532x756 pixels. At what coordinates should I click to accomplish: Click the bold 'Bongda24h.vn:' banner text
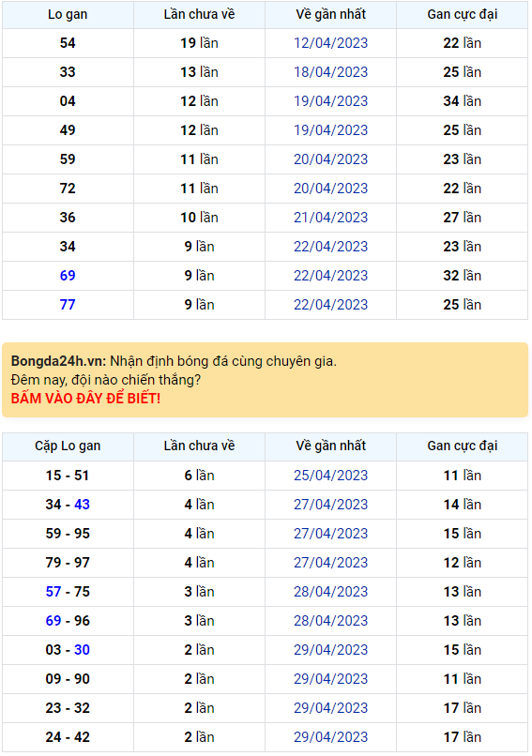click(58, 361)
